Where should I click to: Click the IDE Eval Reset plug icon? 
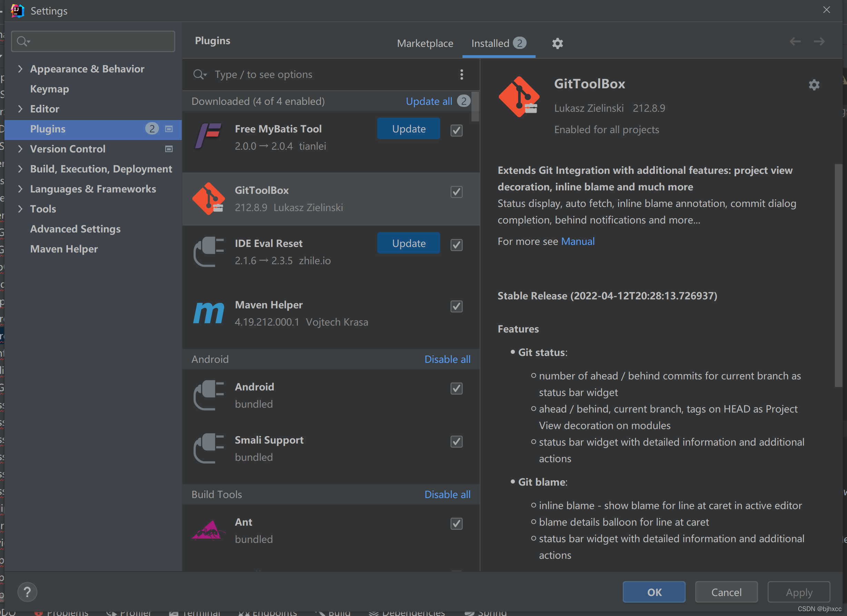pos(208,251)
